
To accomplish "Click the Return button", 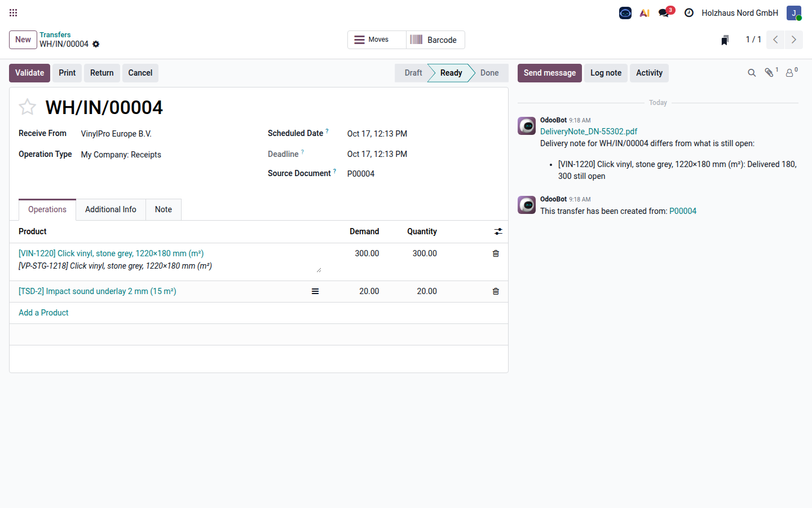I will click(x=102, y=73).
